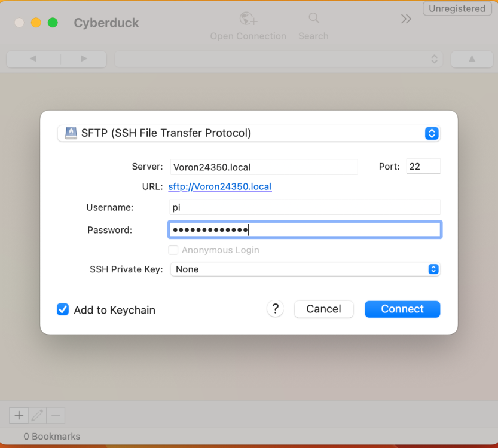Add a new bookmark with plus button
Viewport: 498px width, 448px height.
click(x=19, y=415)
